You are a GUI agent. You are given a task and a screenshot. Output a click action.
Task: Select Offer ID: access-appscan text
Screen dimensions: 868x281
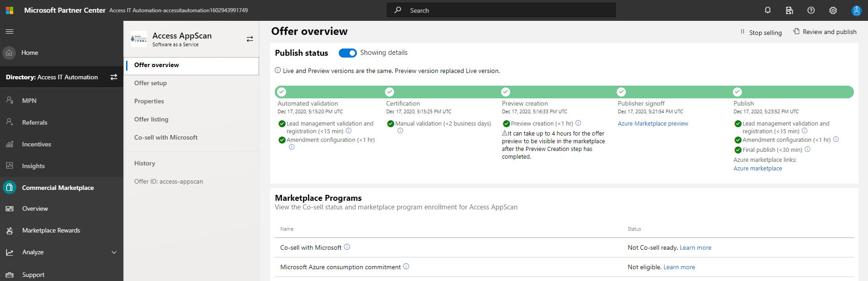169,181
